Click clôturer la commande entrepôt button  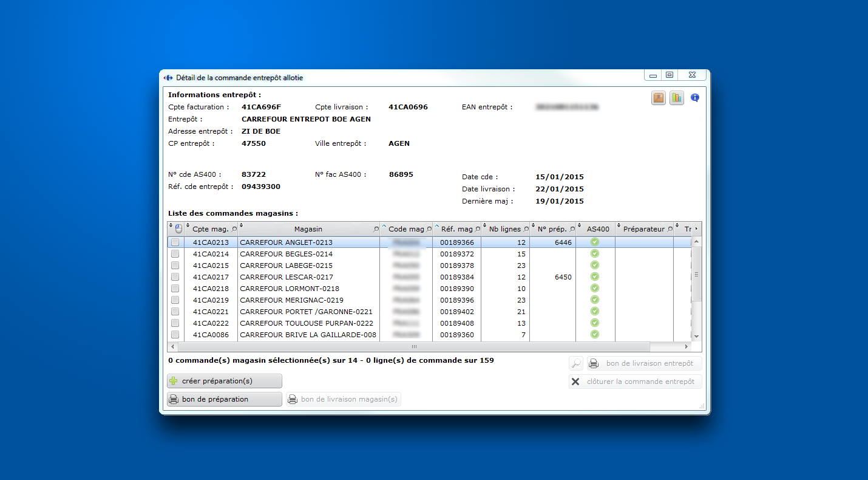(635, 382)
